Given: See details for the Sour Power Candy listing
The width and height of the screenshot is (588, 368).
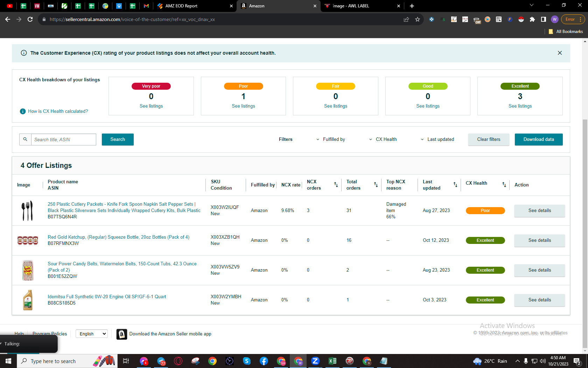Looking at the screenshot, I should click(x=539, y=270).
